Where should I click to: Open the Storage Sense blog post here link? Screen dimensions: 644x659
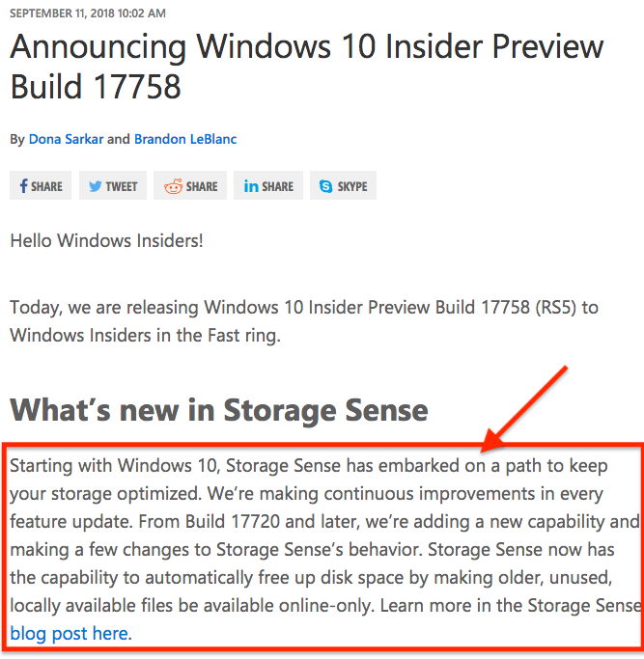(x=71, y=633)
